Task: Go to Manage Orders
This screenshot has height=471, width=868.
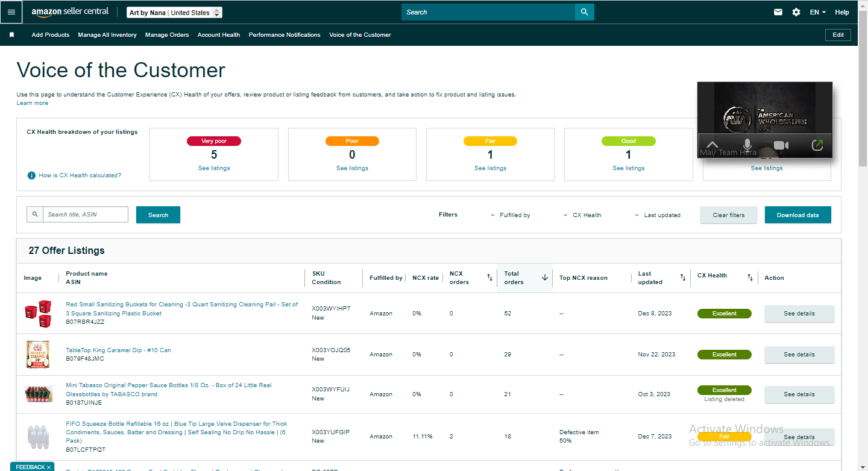Action: (x=167, y=35)
